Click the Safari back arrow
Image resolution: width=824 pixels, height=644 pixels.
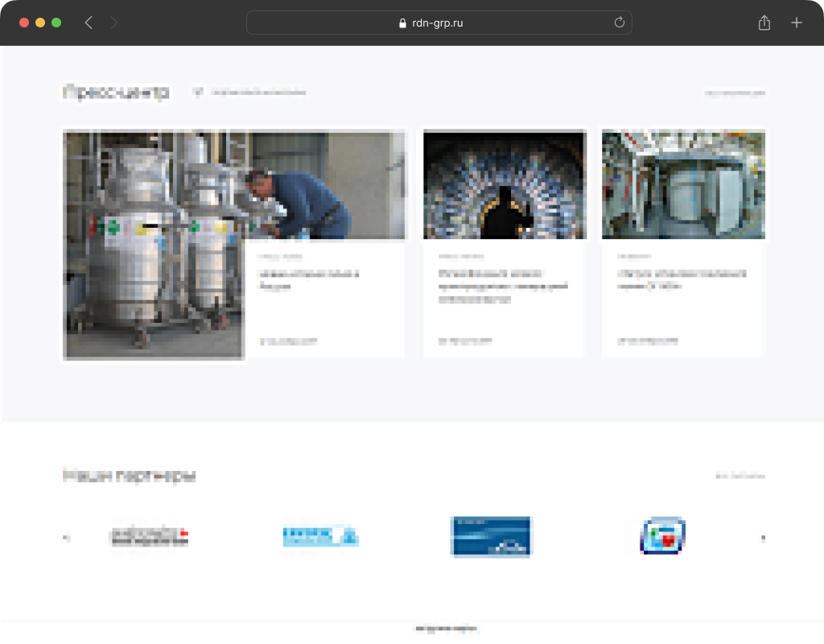[89, 23]
